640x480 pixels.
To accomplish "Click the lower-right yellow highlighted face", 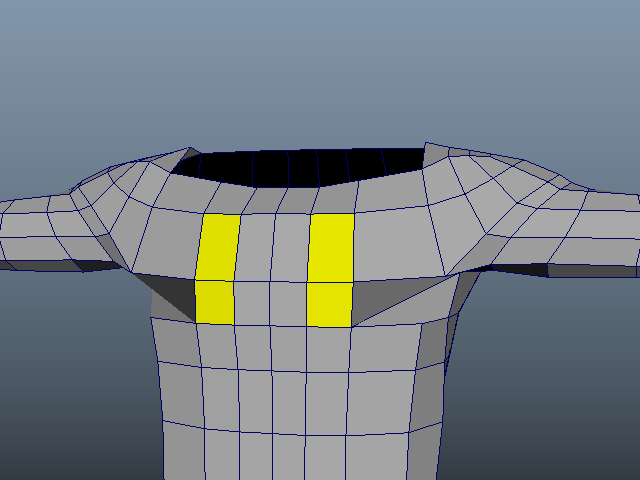I will [x=329, y=304].
